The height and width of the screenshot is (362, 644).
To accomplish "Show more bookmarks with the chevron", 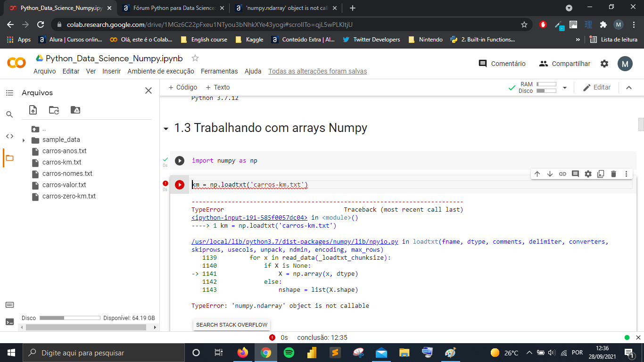I will click(x=578, y=40).
